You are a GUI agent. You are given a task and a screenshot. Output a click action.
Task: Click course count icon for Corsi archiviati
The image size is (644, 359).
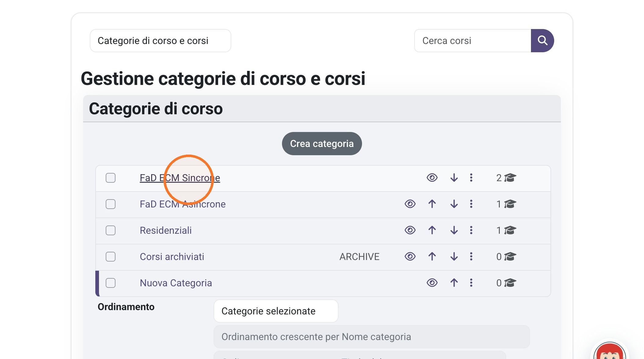click(x=510, y=257)
